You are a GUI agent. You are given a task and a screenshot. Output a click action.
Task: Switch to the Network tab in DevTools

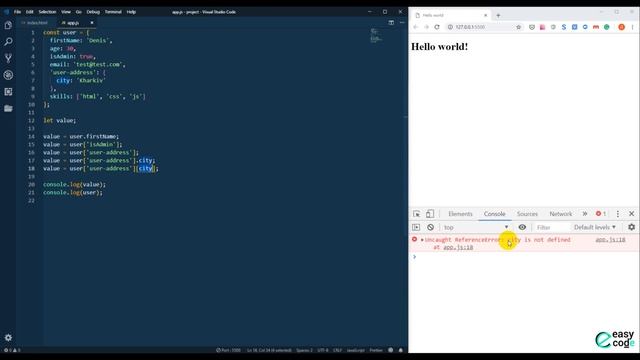(560, 214)
